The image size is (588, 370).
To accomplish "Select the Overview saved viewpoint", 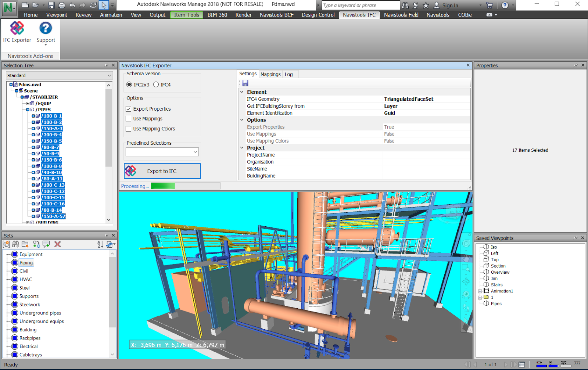I will point(500,272).
